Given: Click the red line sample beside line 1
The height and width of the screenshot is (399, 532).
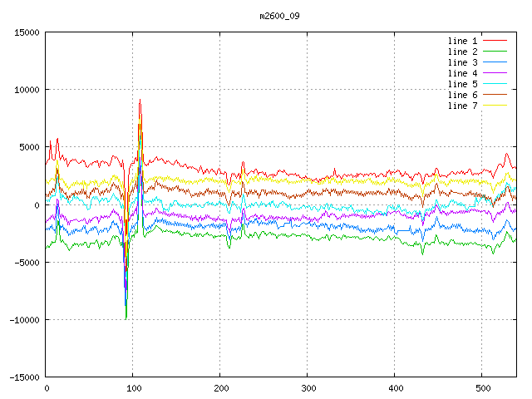Looking at the screenshot, I should coord(495,41).
